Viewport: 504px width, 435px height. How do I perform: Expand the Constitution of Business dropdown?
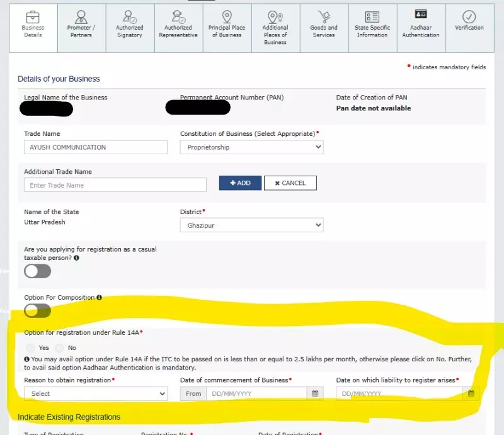(x=251, y=147)
